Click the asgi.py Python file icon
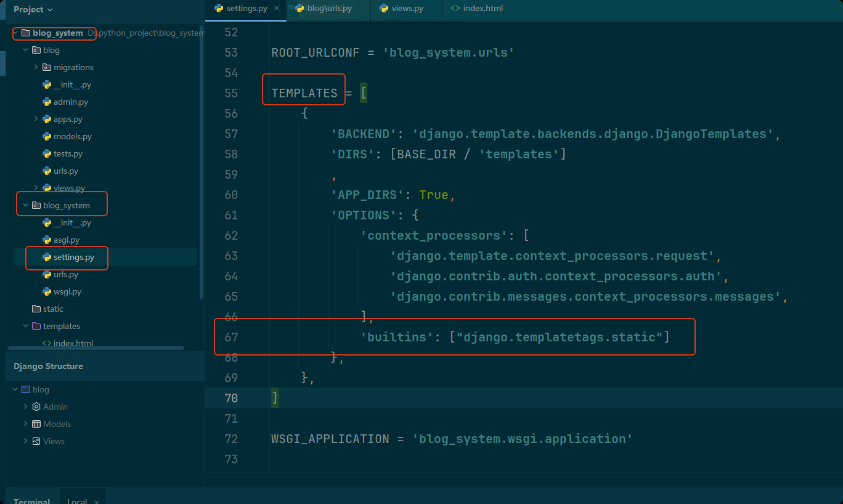The height and width of the screenshot is (504, 843). (x=47, y=240)
